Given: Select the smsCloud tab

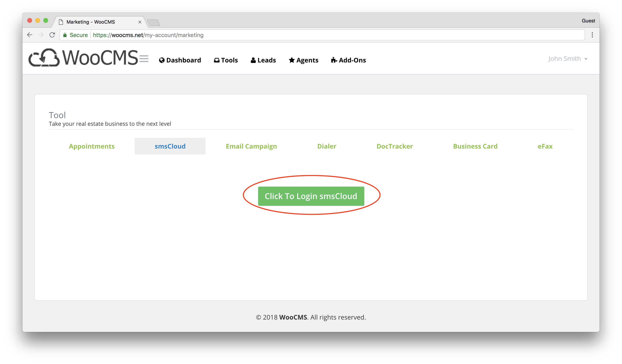Looking at the screenshot, I should (170, 146).
